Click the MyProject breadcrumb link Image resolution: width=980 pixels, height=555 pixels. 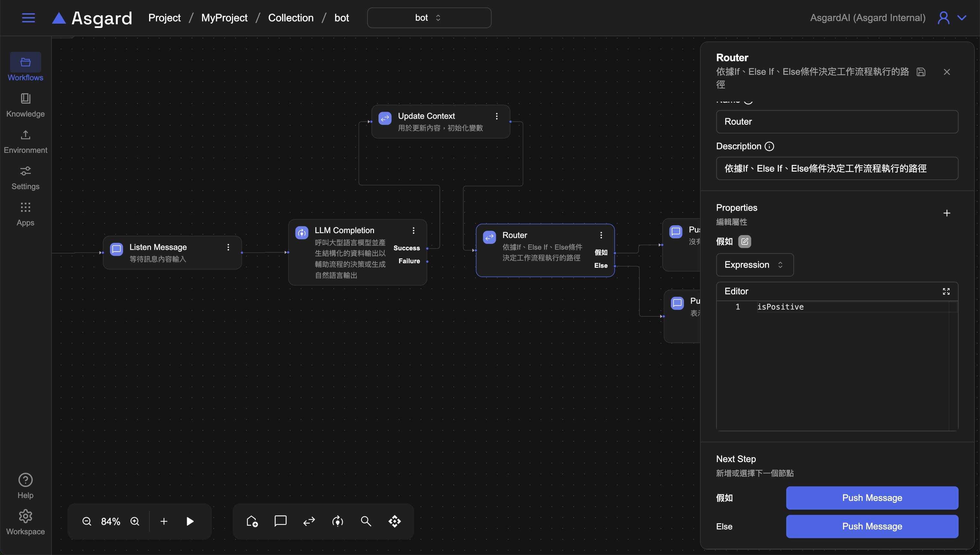pyautogui.click(x=224, y=18)
